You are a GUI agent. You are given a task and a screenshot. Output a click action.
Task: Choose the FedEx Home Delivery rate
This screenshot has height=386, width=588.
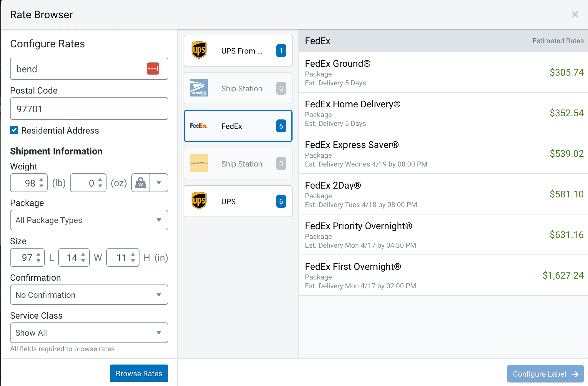tap(443, 113)
